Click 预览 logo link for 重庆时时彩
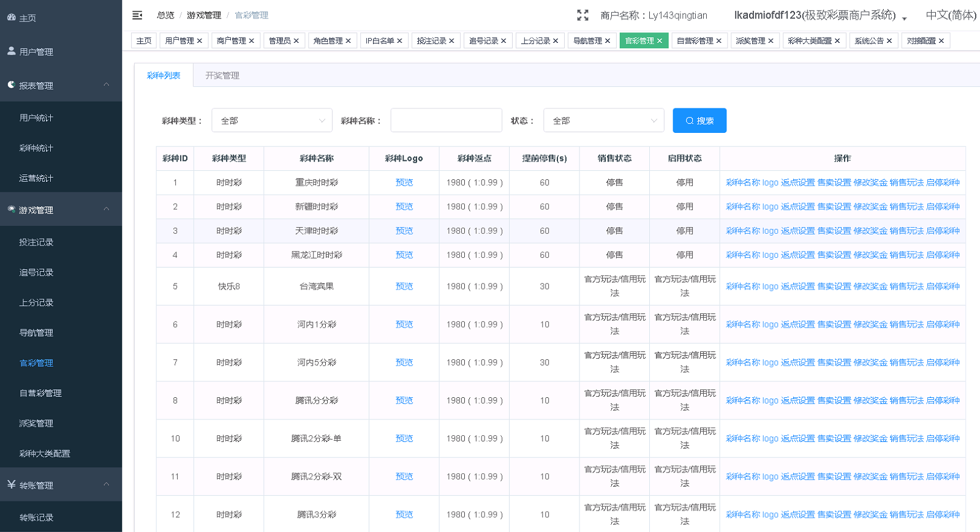980x532 pixels. tap(404, 182)
